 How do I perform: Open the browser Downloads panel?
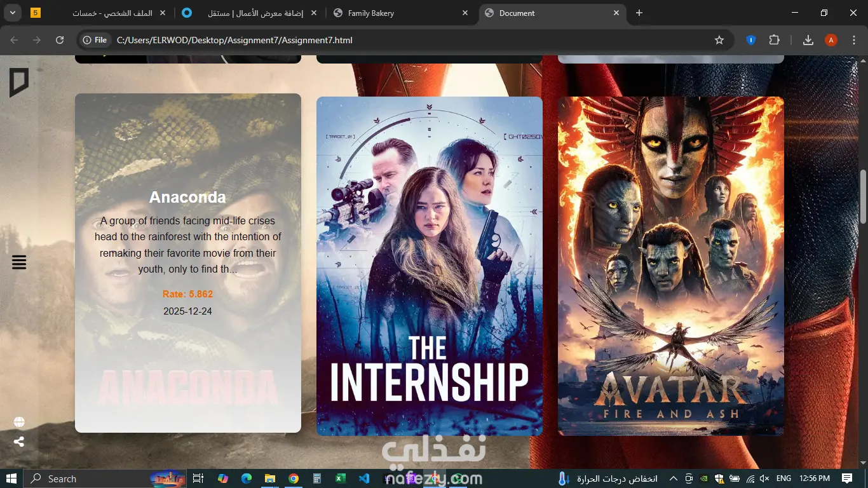pos(808,40)
